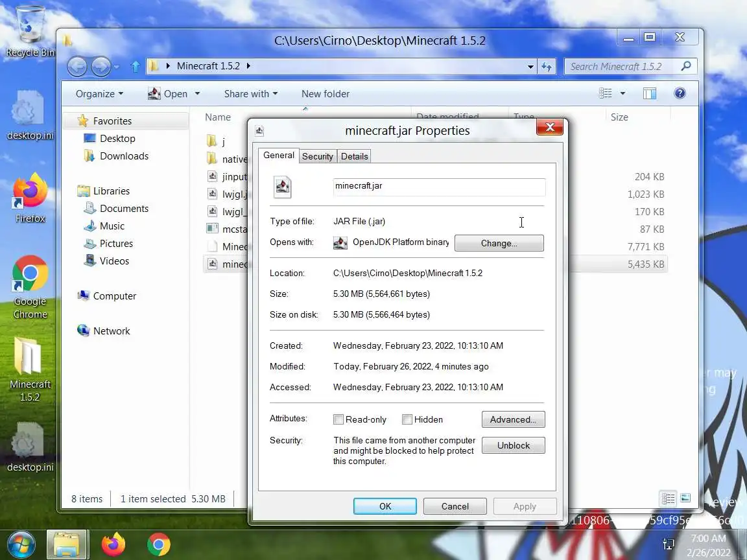Select Desktop under Favorites

(110, 139)
